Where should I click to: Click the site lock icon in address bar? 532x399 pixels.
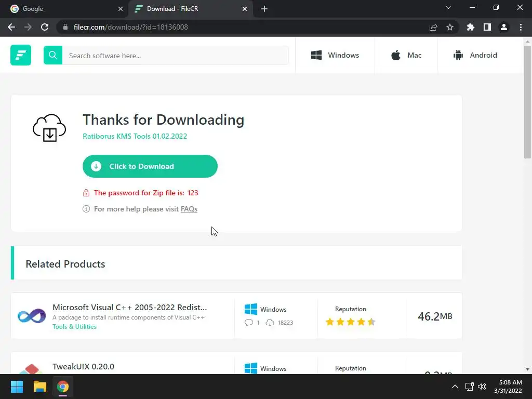[x=65, y=27]
